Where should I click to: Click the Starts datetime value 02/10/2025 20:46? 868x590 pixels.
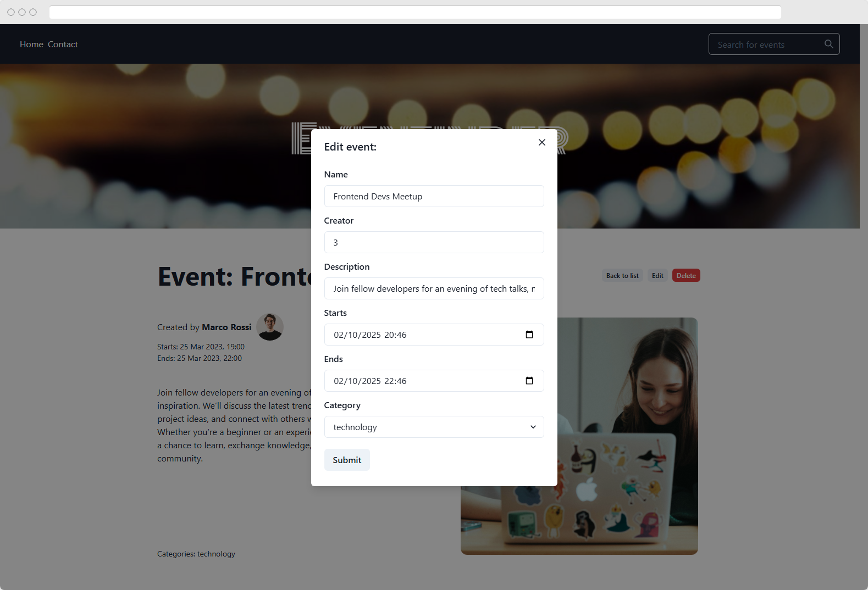pyautogui.click(x=370, y=335)
